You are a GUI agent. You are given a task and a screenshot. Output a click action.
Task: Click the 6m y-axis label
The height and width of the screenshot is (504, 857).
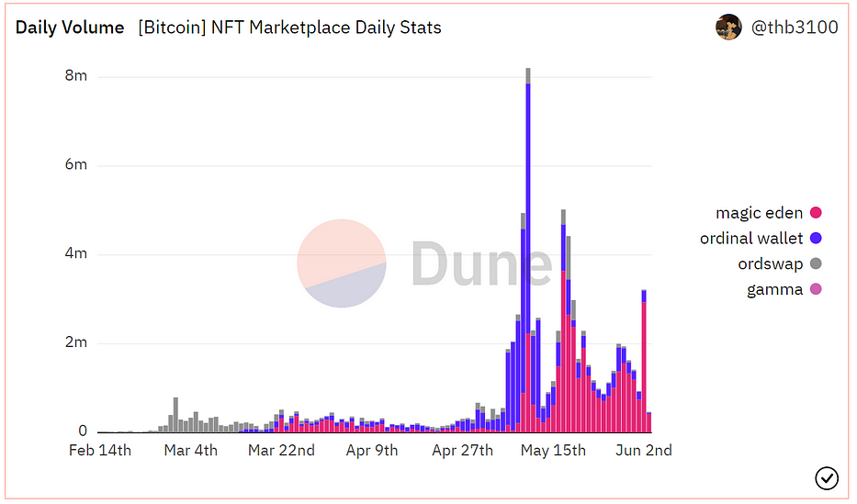(x=76, y=165)
